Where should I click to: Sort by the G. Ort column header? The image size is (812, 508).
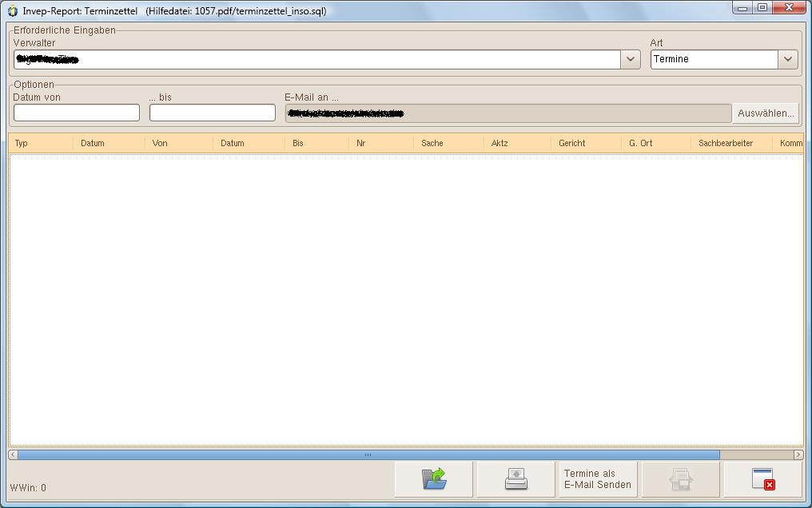pyautogui.click(x=656, y=143)
